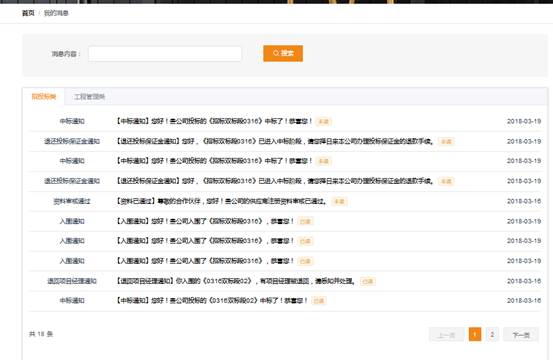The width and height of the screenshot is (553, 360).
Task: Click the disabled 上一页 pagination button
Action: coord(446,335)
